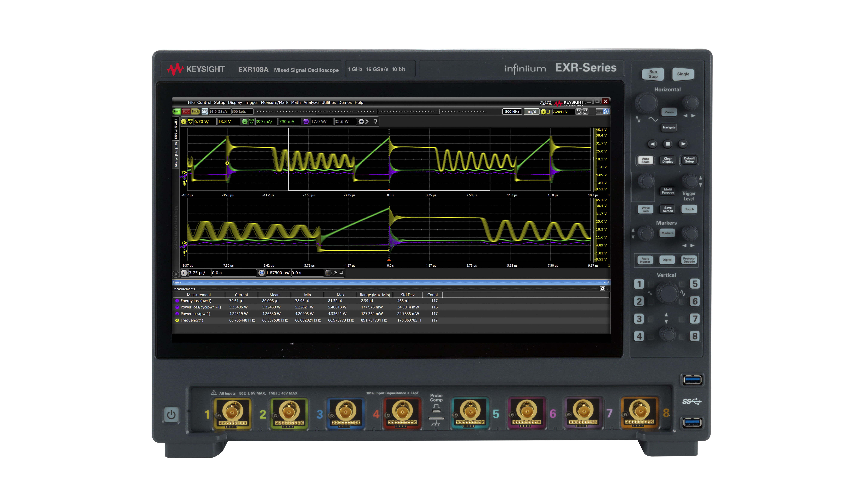This screenshot has width=868, height=488.
Task: Expand the horizontal toolbar double chevron
Action: point(335,273)
